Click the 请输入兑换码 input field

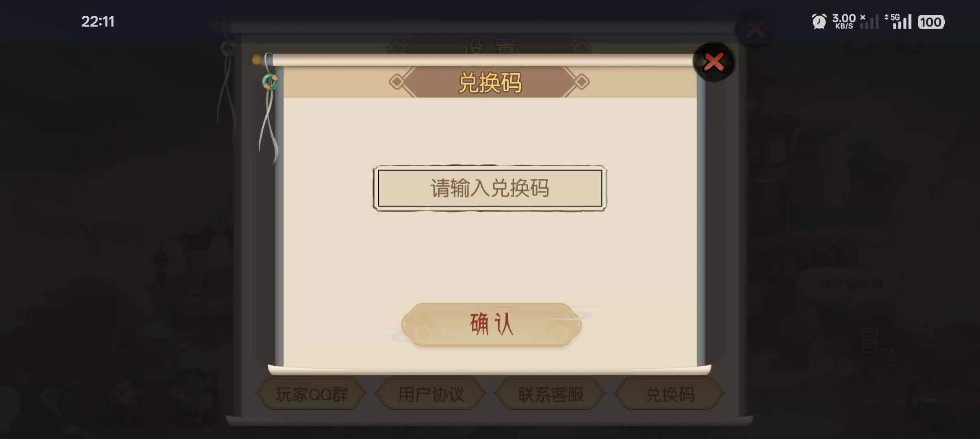point(490,188)
